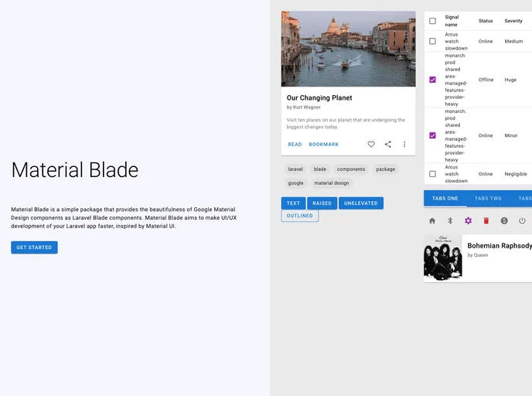Select the blade chip
This screenshot has height=396, width=532.
click(x=320, y=169)
